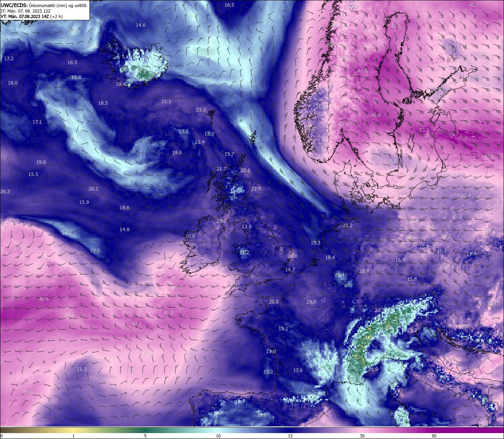Click the map value 13.8
Screen dimensions: 504x439
coord(246,227)
